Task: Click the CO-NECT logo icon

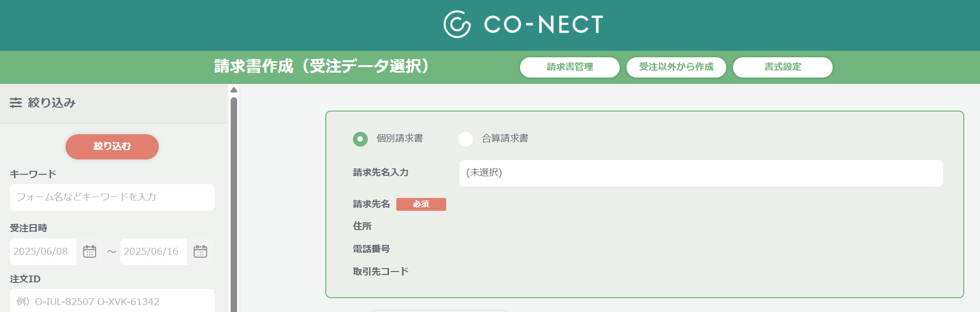Action: point(457,24)
